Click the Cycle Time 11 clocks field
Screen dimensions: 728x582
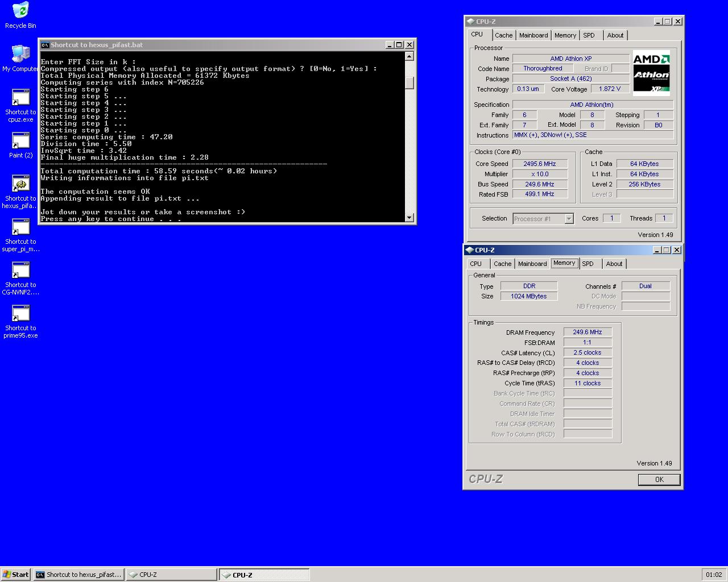[x=588, y=383]
